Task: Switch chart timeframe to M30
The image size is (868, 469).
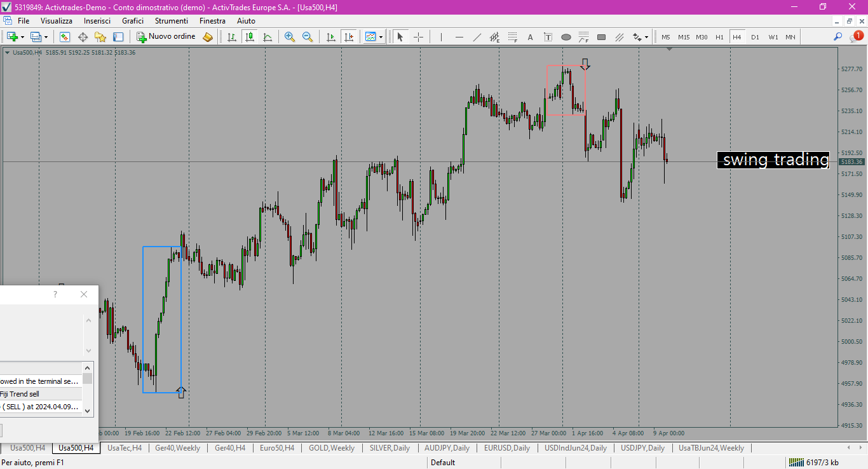Action: click(x=702, y=37)
